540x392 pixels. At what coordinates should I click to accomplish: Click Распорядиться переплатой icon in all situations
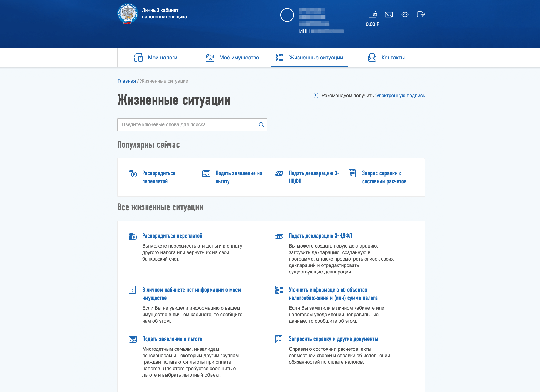tap(133, 236)
